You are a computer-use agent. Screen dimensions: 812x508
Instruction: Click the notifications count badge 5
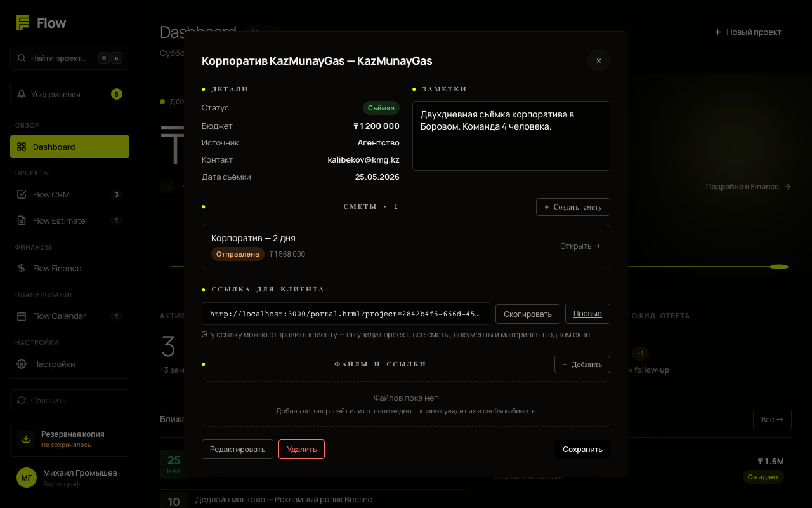(116, 94)
